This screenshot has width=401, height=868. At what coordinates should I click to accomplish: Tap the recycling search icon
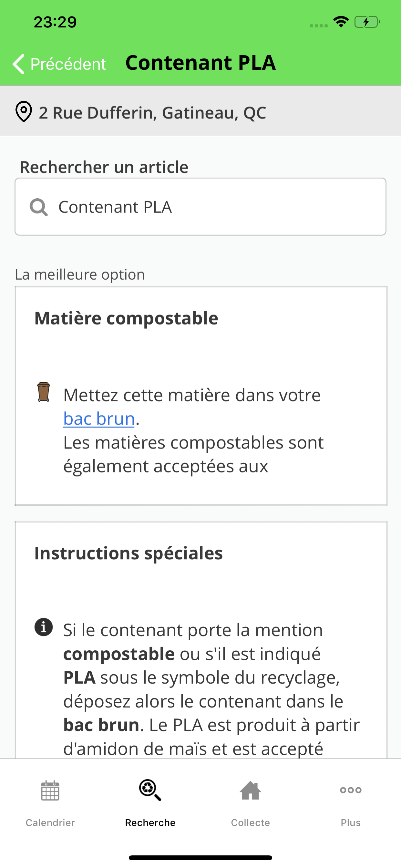pos(150,790)
